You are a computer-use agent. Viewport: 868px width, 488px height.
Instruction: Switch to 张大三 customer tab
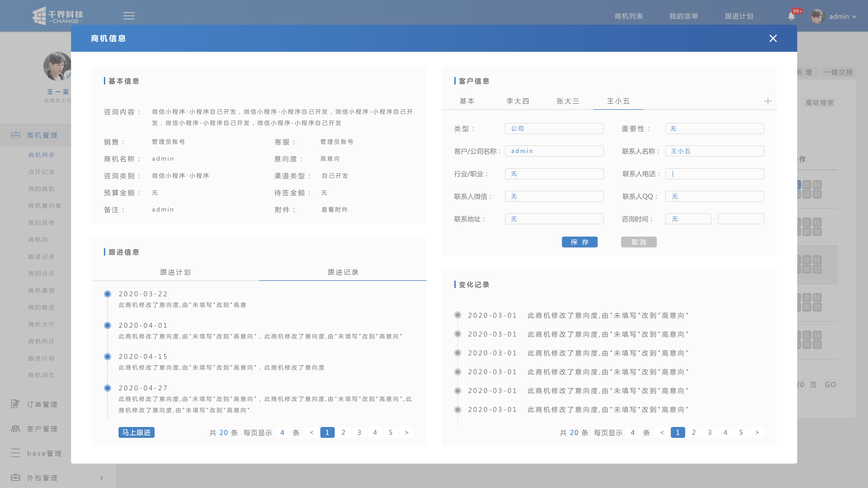click(568, 101)
